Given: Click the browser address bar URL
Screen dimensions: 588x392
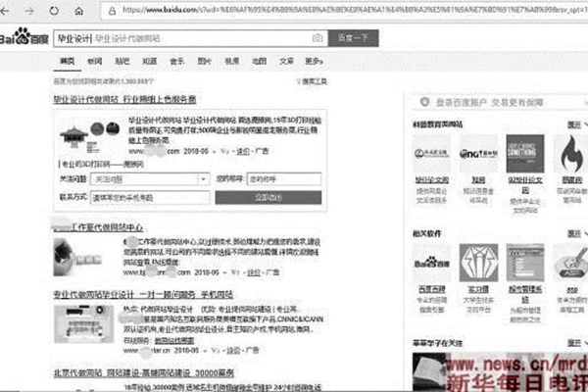Looking at the screenshot, I should coord(355,11).
